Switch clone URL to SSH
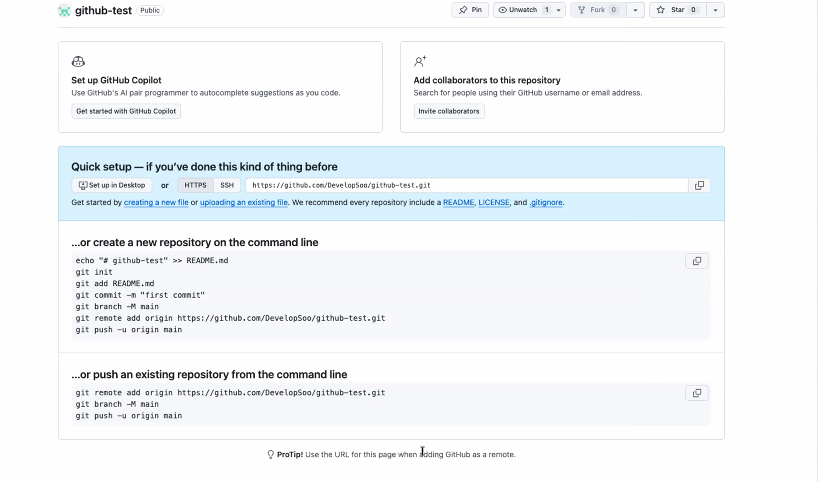This screenshot has width=818, height=482. pos(227,185)
